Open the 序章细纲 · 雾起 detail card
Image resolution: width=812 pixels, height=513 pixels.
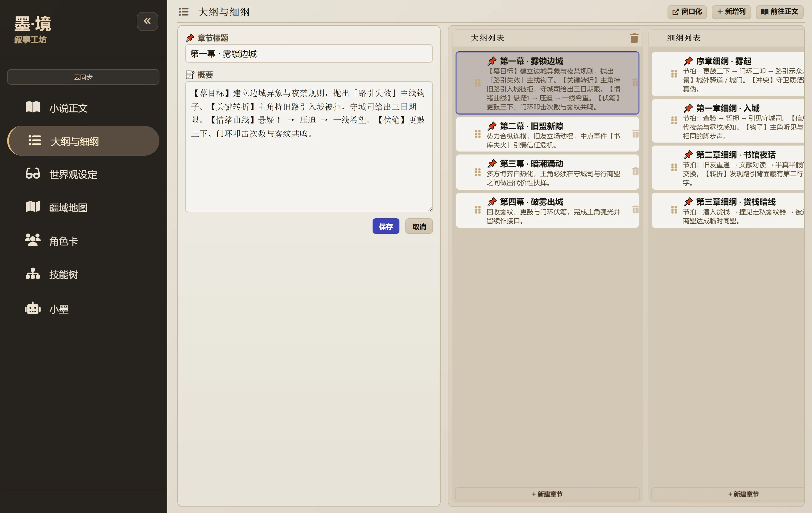(x=728, y=74)
